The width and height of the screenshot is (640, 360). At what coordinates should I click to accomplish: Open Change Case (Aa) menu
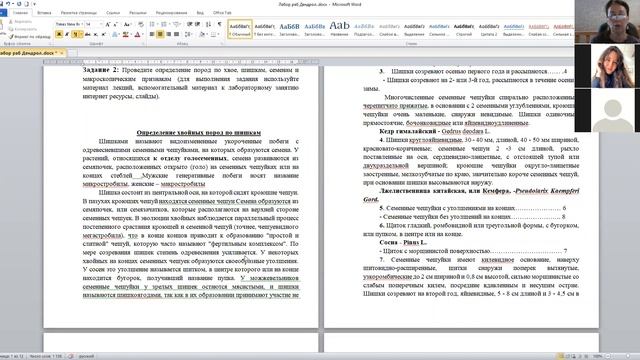[127, 24]
